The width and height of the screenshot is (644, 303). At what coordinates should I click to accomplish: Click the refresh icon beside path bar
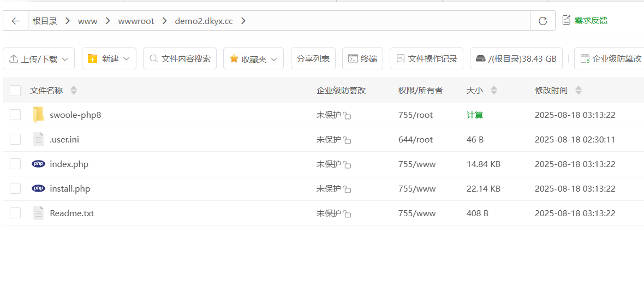click(542, 21)
